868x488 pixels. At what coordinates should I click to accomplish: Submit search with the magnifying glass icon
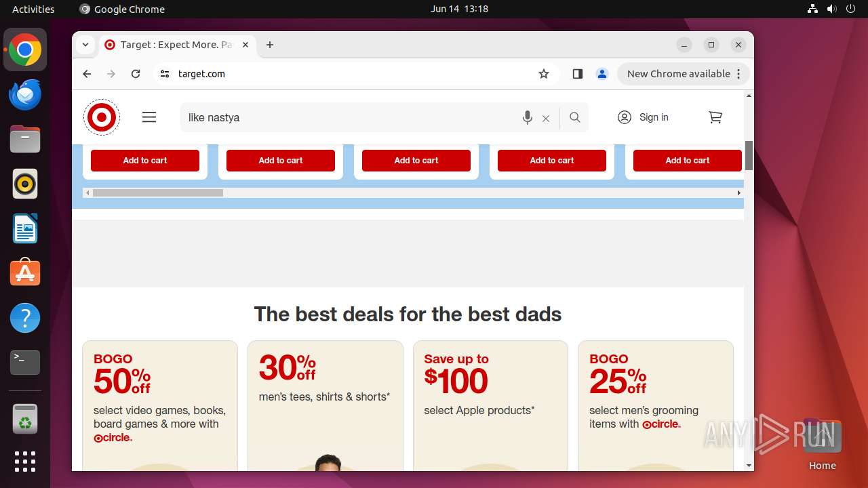point(575,117)
